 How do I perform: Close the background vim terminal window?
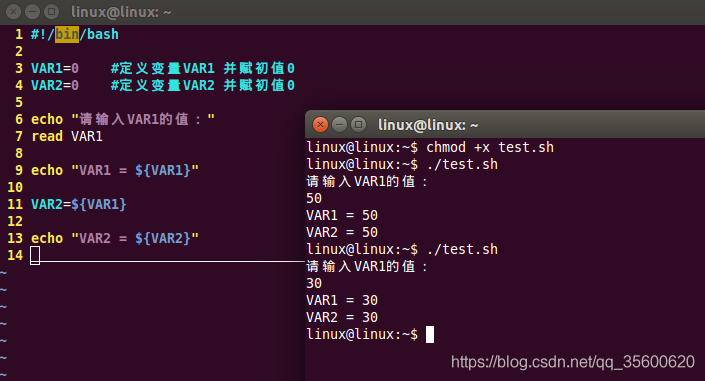pos(13,12)
